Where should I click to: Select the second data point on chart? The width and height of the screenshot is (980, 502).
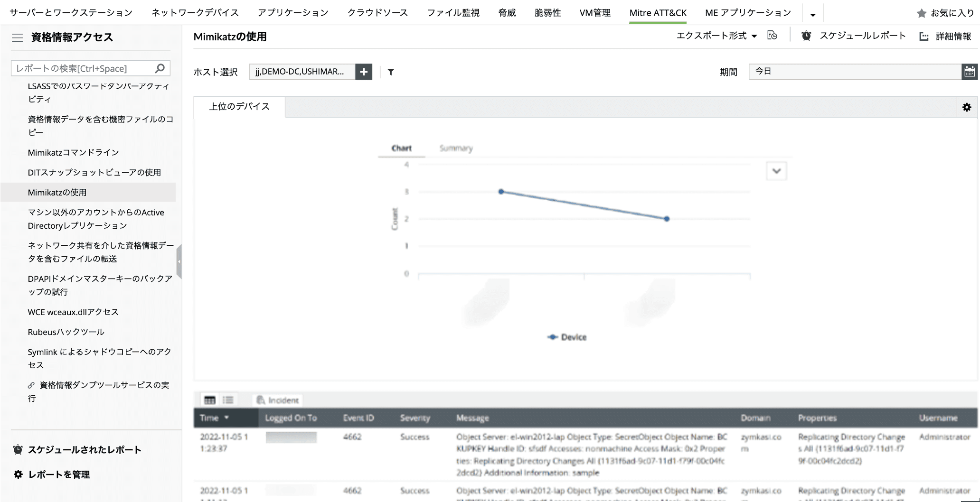click(667, 219)
